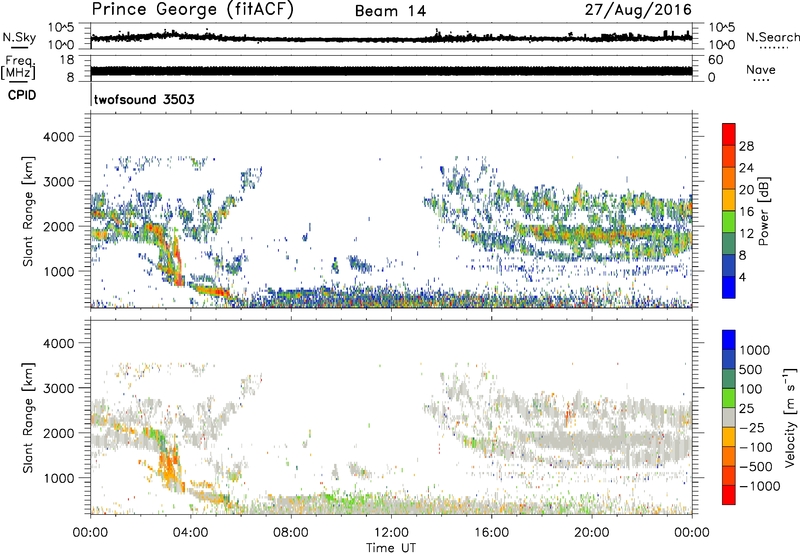Click the "3000" tick on the velocity panel

[58, 388]
